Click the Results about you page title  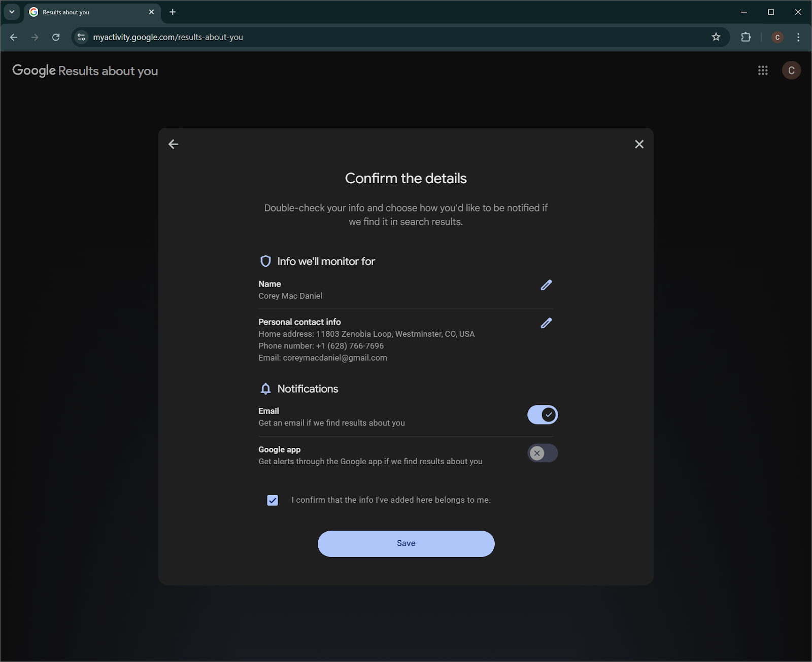click(x=108, y=71)
